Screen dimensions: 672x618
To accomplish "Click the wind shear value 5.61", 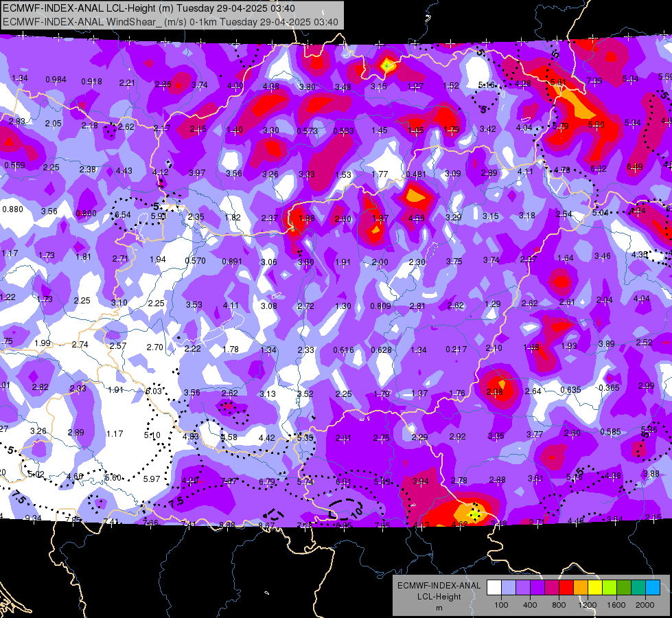I will (558, 82).
